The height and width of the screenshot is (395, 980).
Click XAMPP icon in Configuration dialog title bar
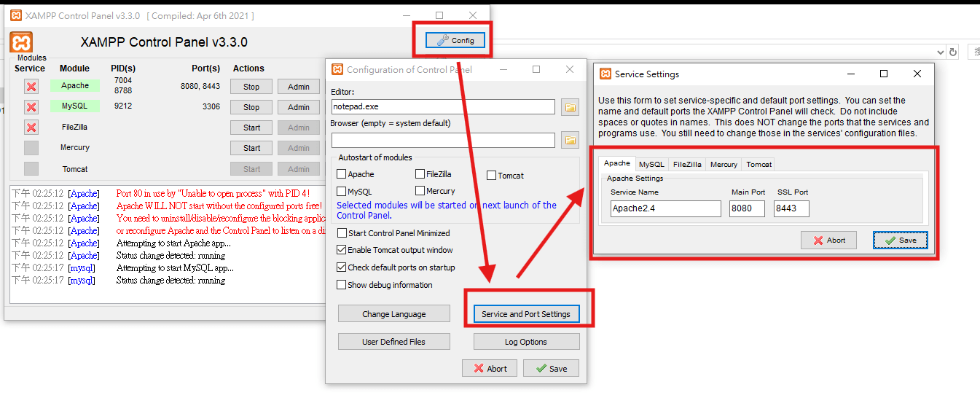click(337, 69)
